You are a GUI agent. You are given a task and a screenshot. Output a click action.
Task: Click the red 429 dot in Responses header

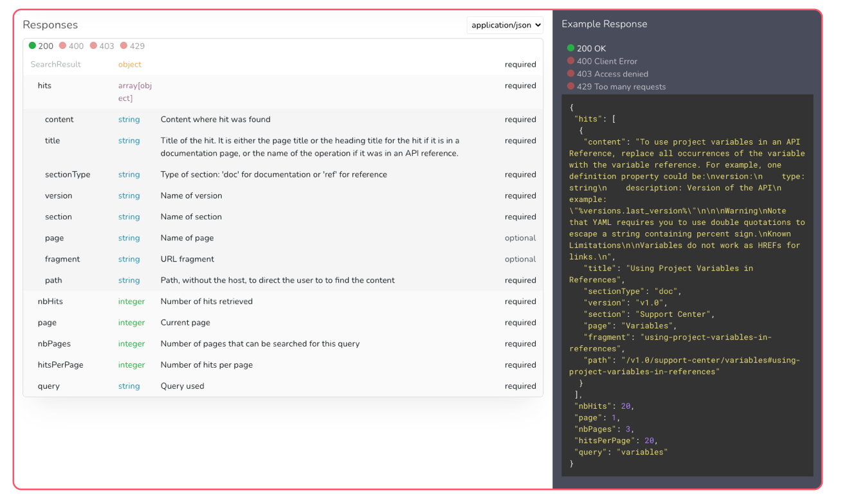pos(122,46)
